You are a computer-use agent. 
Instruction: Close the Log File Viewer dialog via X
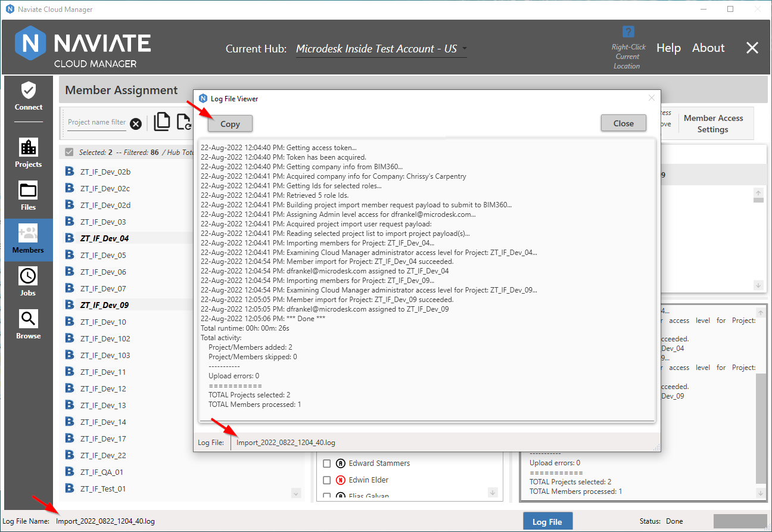tap(651, 98)
